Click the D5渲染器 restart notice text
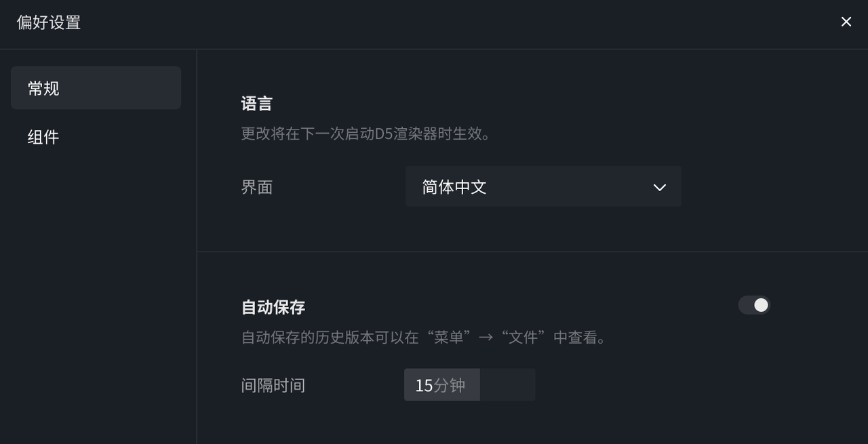This screenshot has width=868, height=444. click(366, 134)
